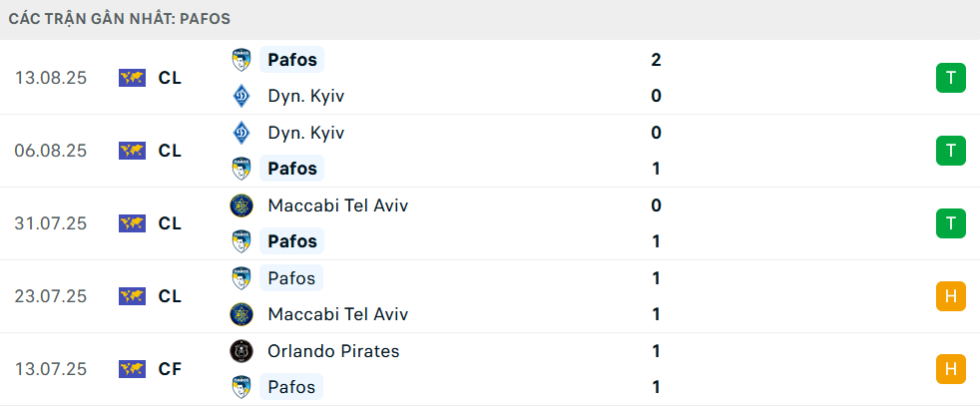Click CL competition label for 06.08.25
Screen dimensions: 980x406
[x=170, y=151]
